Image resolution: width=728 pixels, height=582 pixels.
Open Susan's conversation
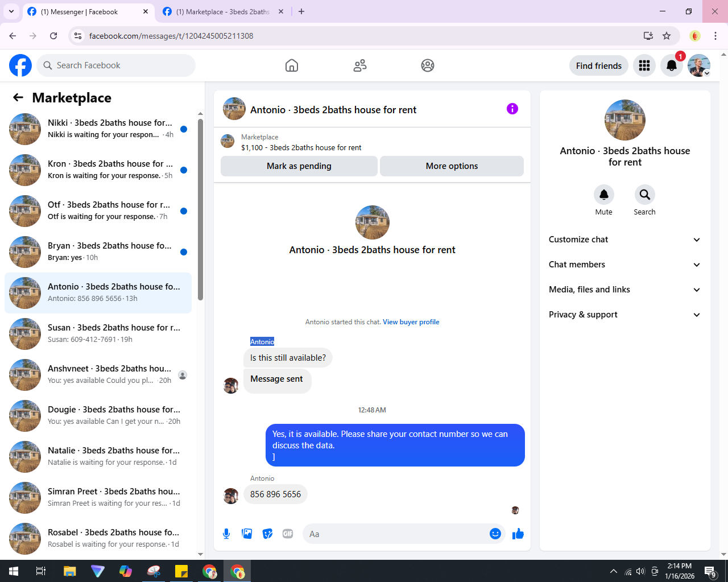(x=98, y=334)
